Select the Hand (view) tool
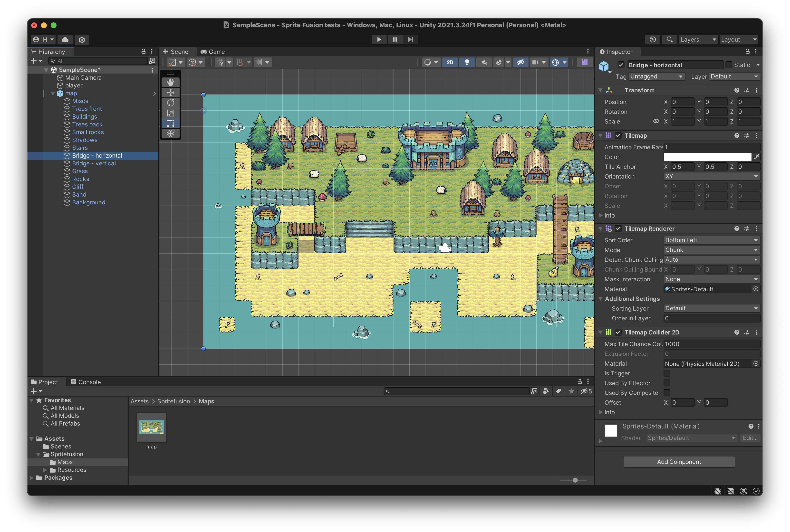 [170, 82]
